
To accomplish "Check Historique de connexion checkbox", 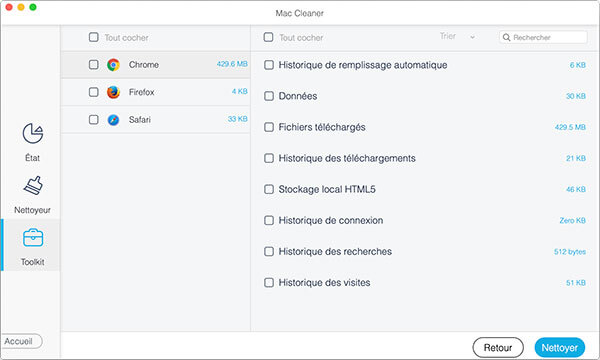I will 269,220.
